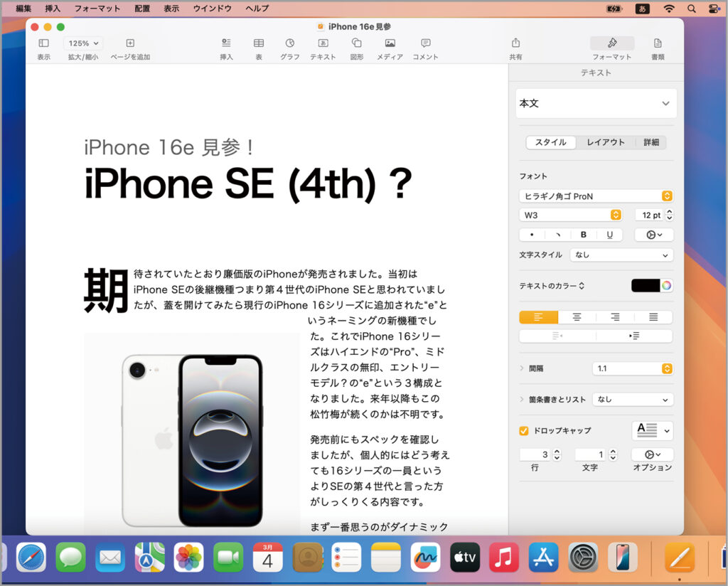Viewport: 728px width, 586px height.
Task: Open the bullets and lists なし dropdown
Action: point(633,400)
